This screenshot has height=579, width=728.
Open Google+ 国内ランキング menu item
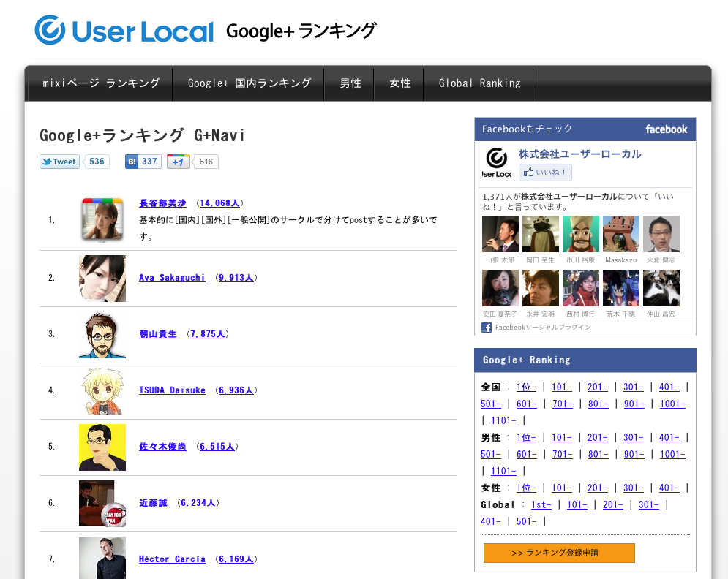click(x=249, y=83)
